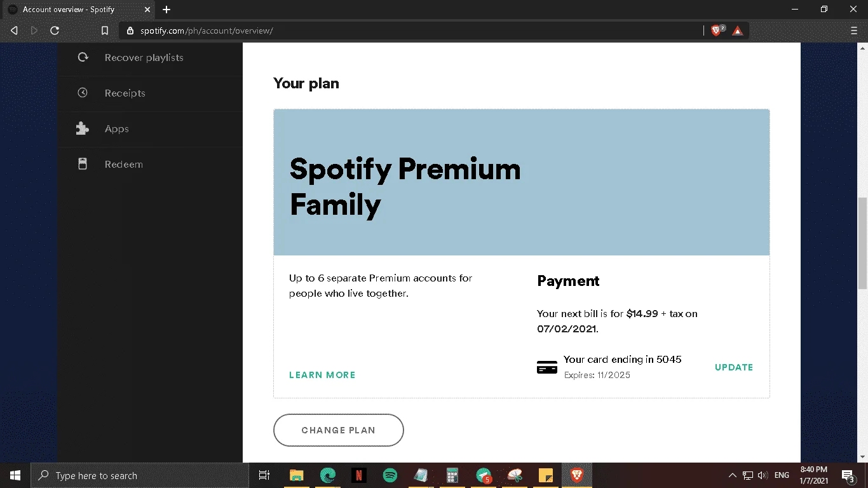Reload the Spotify account page
This screenshot has width=868, height=488.
(x=55, y=30)
